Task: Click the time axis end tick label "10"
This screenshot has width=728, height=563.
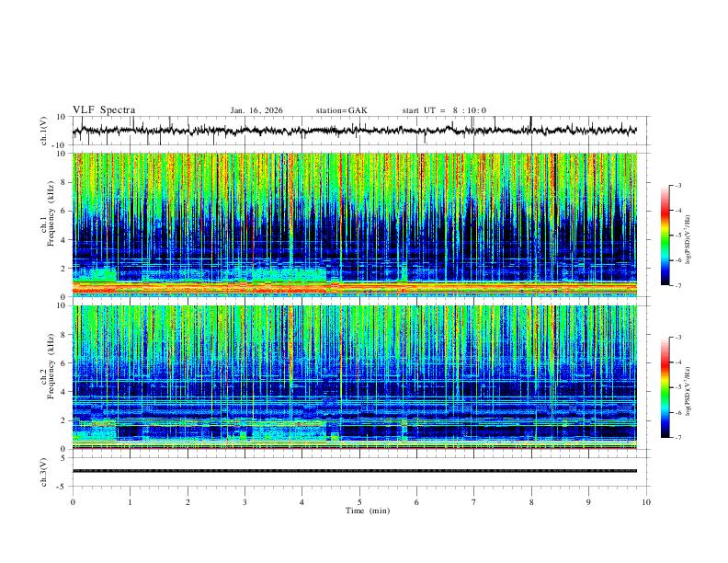Action: click(x=646, y=502)
